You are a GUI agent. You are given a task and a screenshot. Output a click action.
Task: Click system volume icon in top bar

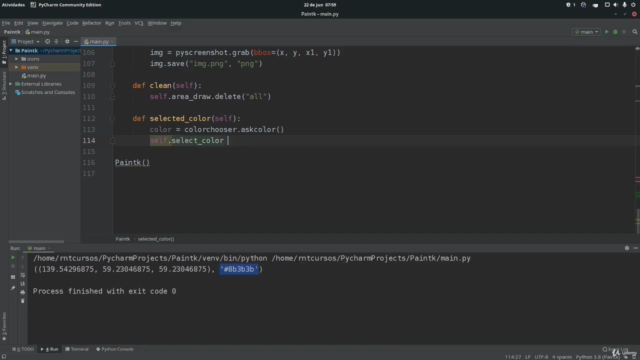point(616,5)
